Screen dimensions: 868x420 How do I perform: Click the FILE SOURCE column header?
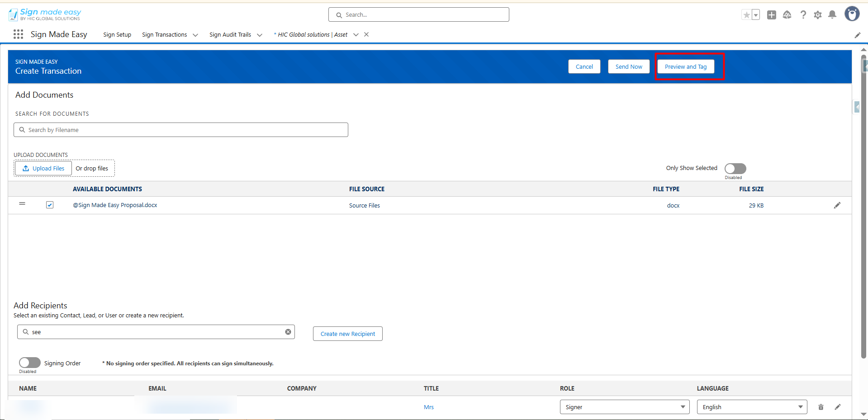pyautogui.click(x=367, y=189)
